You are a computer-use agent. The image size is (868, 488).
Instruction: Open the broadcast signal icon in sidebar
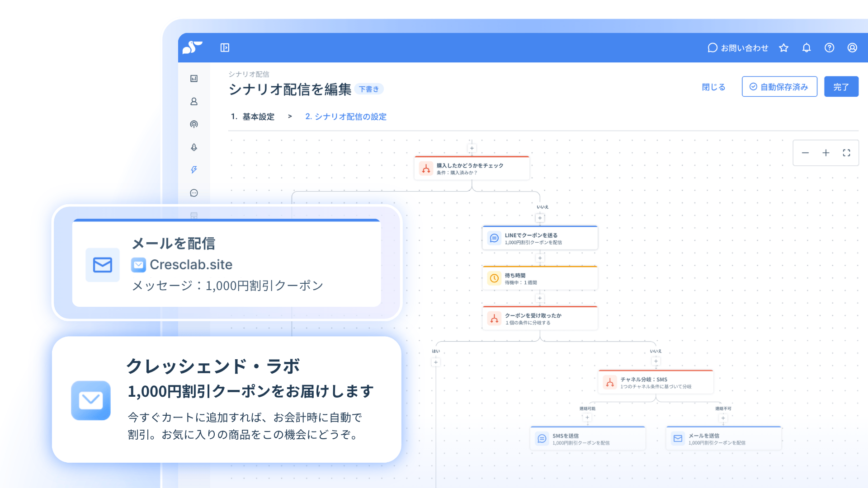(194, 124)
